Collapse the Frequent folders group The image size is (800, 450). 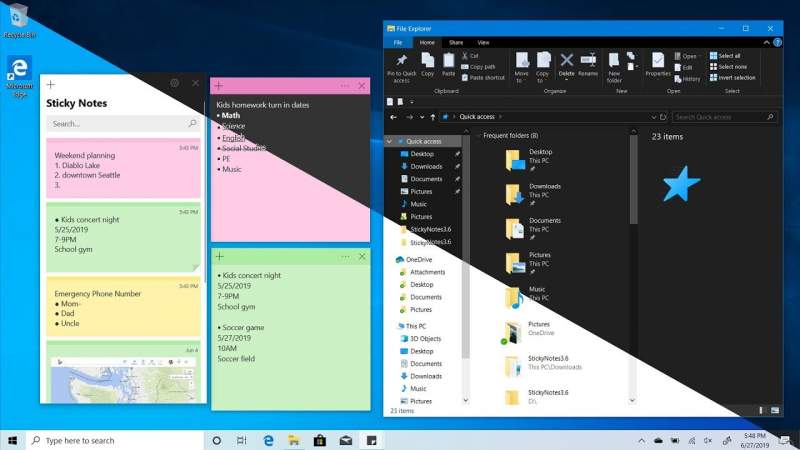click(479, 136)
